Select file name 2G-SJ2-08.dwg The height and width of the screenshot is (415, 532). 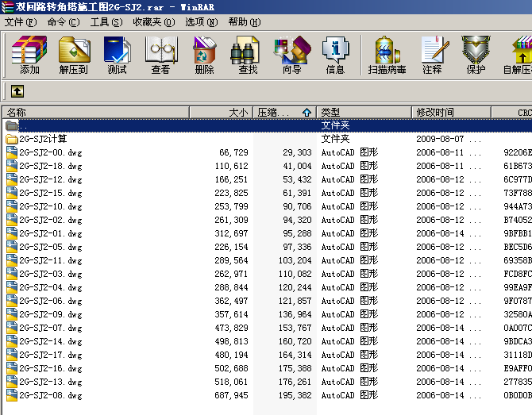51,395
